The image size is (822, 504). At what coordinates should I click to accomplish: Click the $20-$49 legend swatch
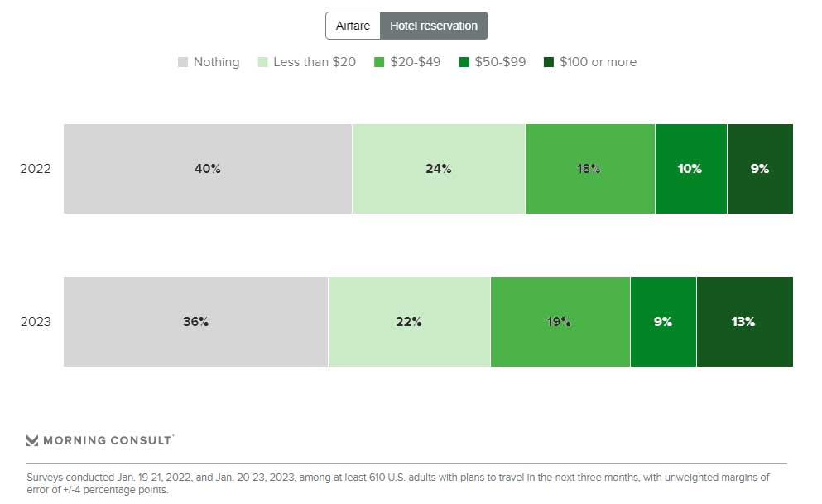click(x=380, y=62)
